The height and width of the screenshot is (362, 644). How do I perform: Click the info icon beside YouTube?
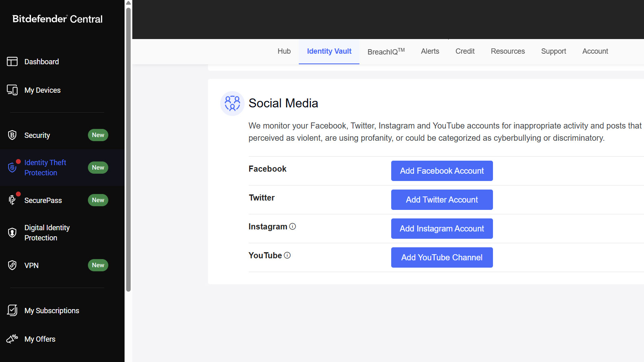287,255
